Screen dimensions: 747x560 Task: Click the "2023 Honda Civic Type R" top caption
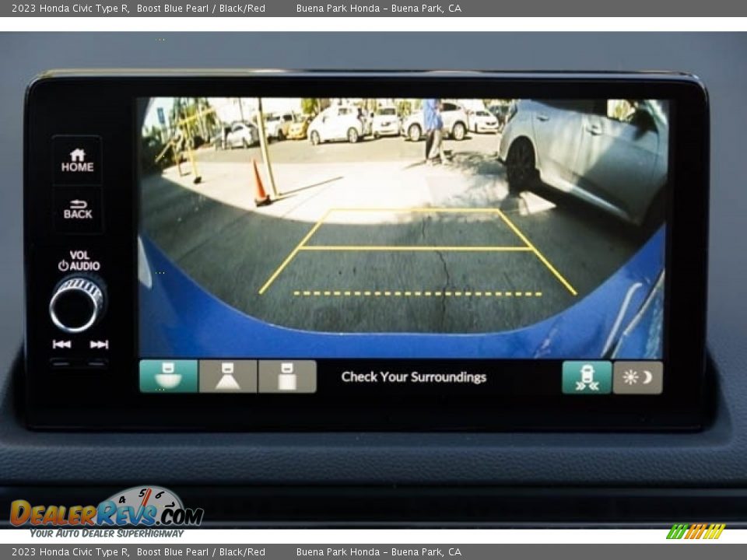tap(70, 8)
